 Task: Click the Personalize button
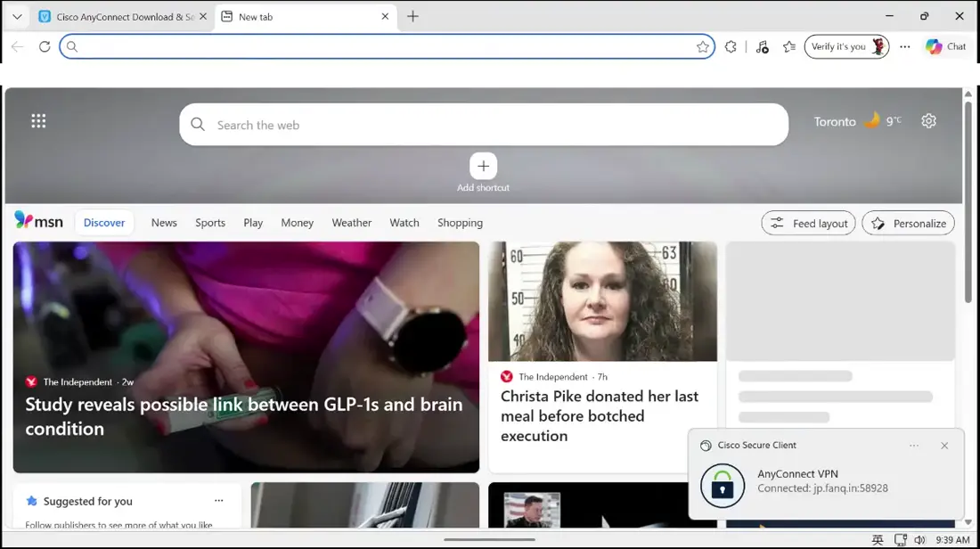(908, 223)
